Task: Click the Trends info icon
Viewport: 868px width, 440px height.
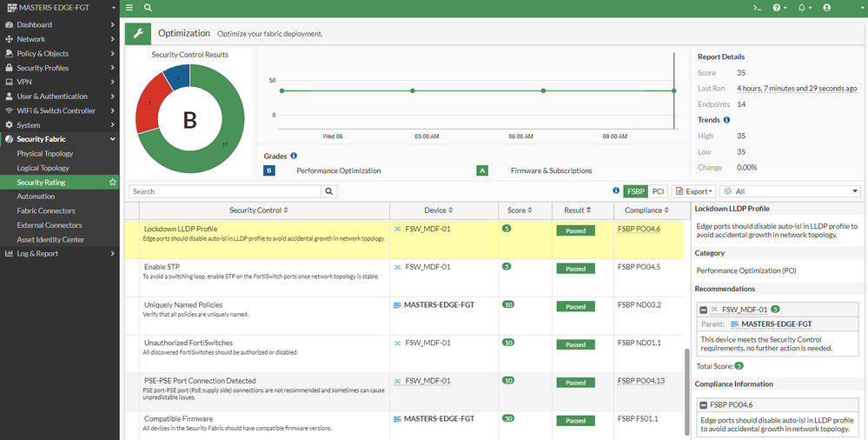Action: tap(726, 120)
